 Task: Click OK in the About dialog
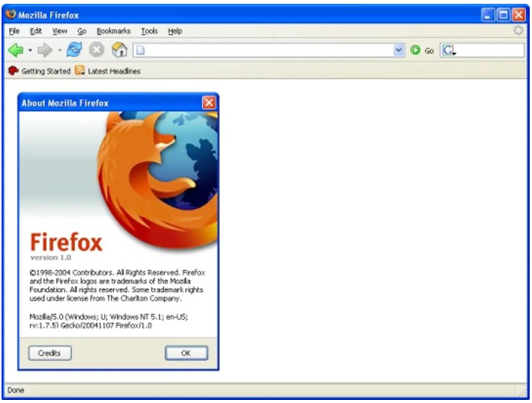(x=186, y=353)
